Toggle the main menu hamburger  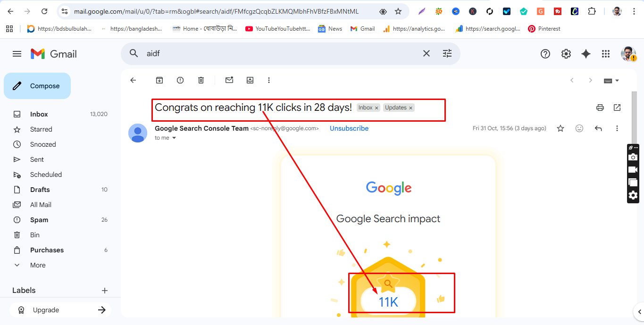(17, 54)
